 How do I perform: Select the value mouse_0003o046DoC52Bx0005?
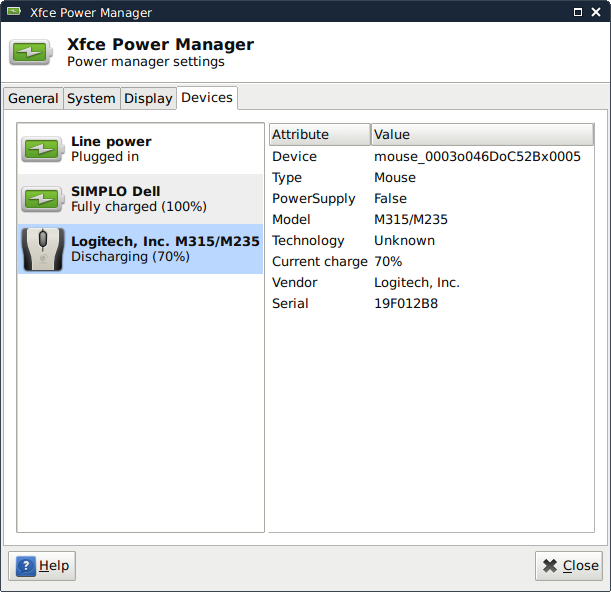477,157
